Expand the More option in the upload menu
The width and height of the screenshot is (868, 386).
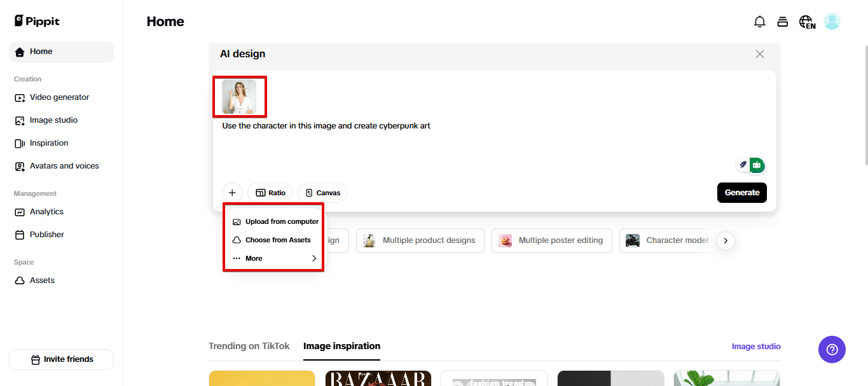(253, 258)
